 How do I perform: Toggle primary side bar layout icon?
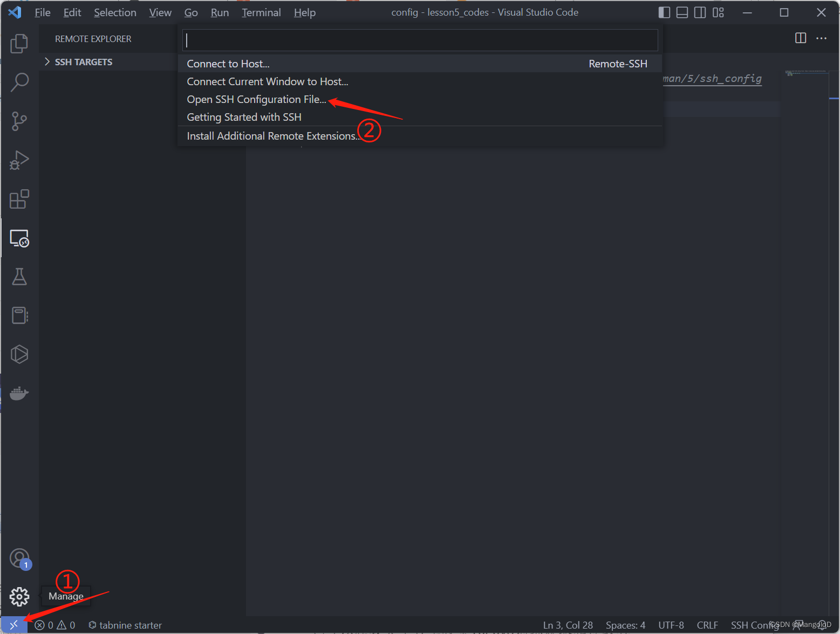[664, 12]
